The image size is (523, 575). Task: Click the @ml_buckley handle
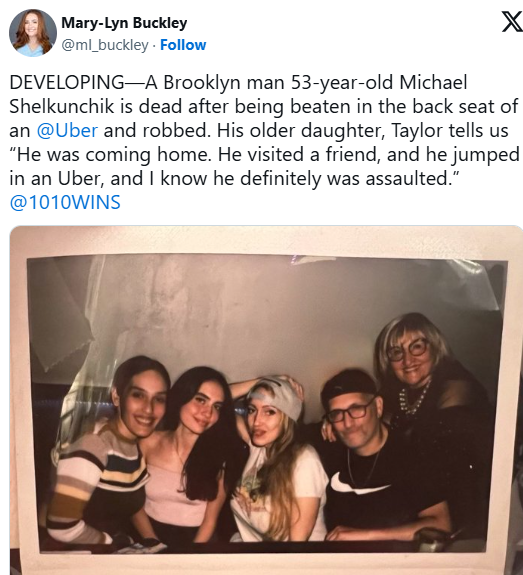(x=105, y=45)
